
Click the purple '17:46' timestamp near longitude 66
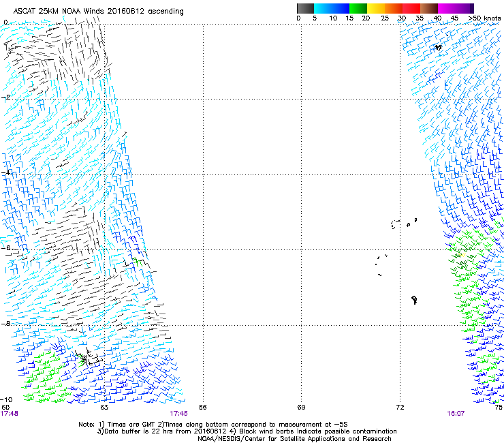pyautogui.click(x=178, y=414)
